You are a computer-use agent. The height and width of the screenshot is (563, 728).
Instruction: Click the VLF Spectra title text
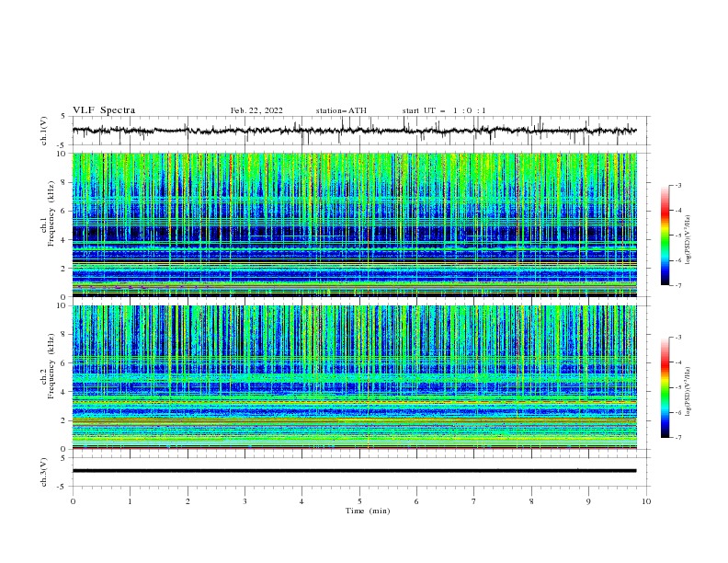pyautogui.click(x=104, y=110)
